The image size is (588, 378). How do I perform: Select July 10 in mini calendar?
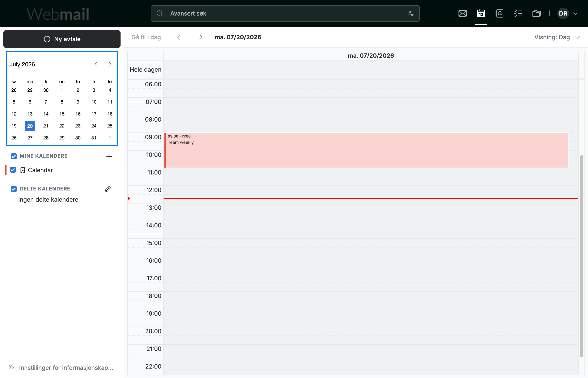tap(94, 102)
